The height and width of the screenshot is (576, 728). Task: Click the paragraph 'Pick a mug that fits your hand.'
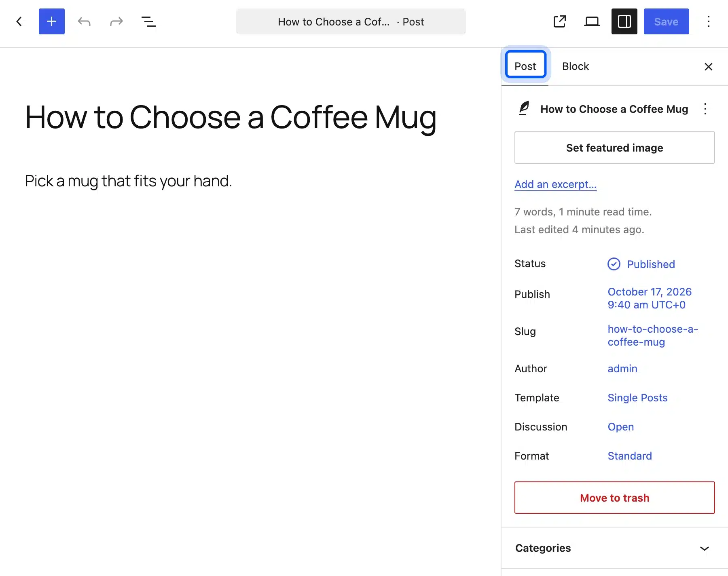[x=129, y=181]
